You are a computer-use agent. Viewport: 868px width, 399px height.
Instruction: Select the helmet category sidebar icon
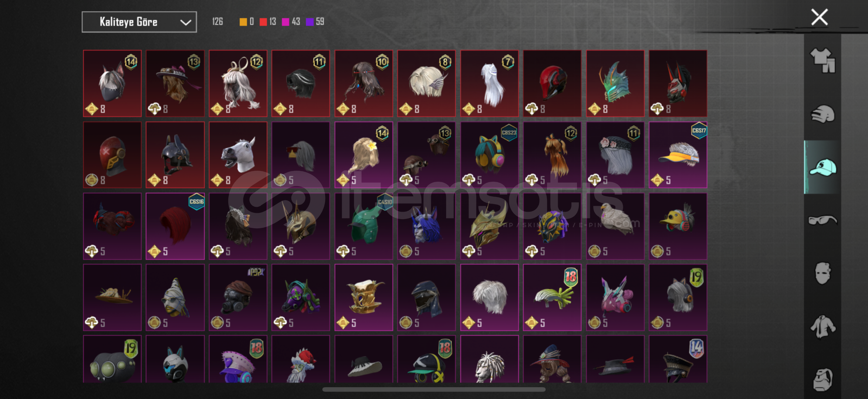[x=823, y=114]
